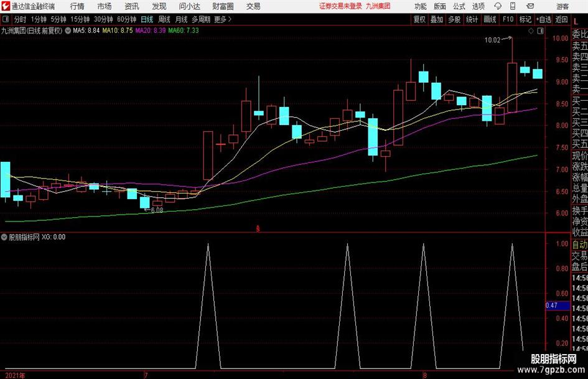The width and height of the screenshot is (588, 379).
Task: Switch to the 分时 period tab
Action: [x=21, y=19]
